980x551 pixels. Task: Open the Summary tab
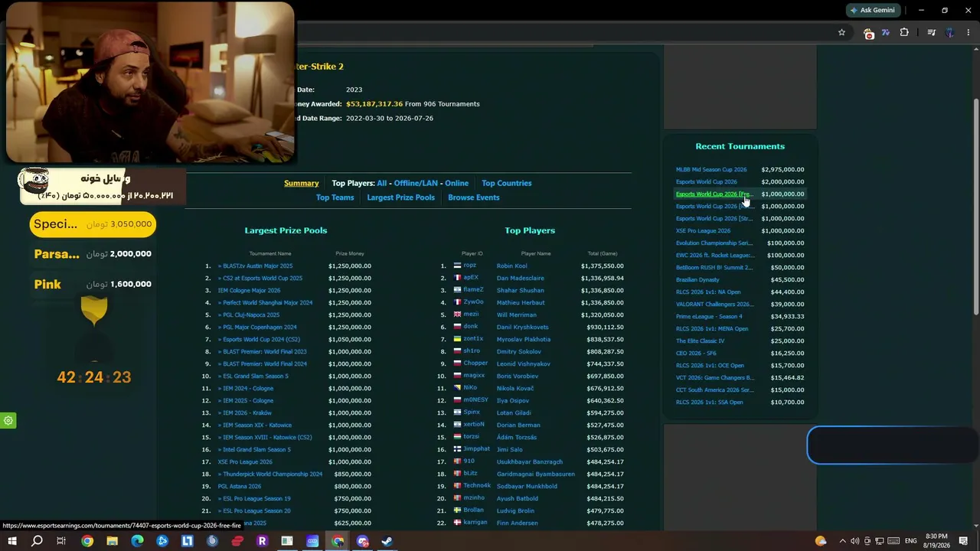click(302, 184)
